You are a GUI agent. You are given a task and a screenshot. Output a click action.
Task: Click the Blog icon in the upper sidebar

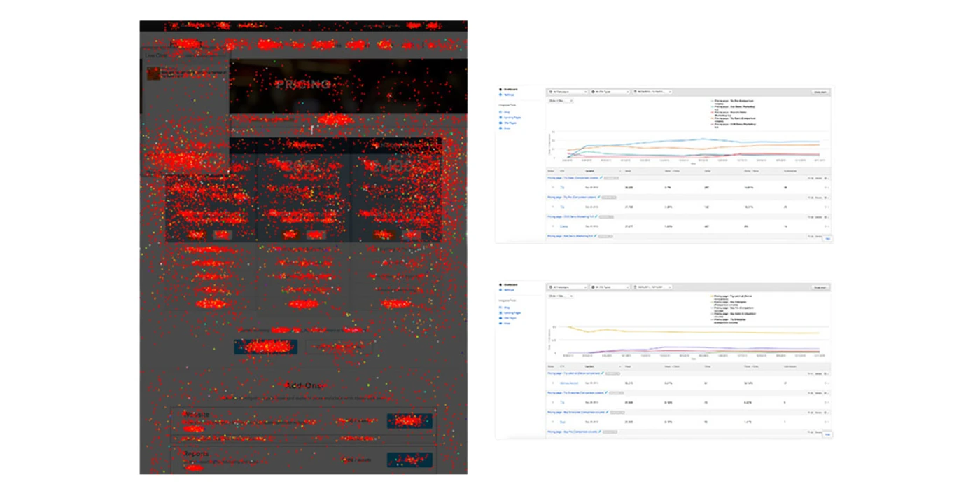(x=500, y=112)
